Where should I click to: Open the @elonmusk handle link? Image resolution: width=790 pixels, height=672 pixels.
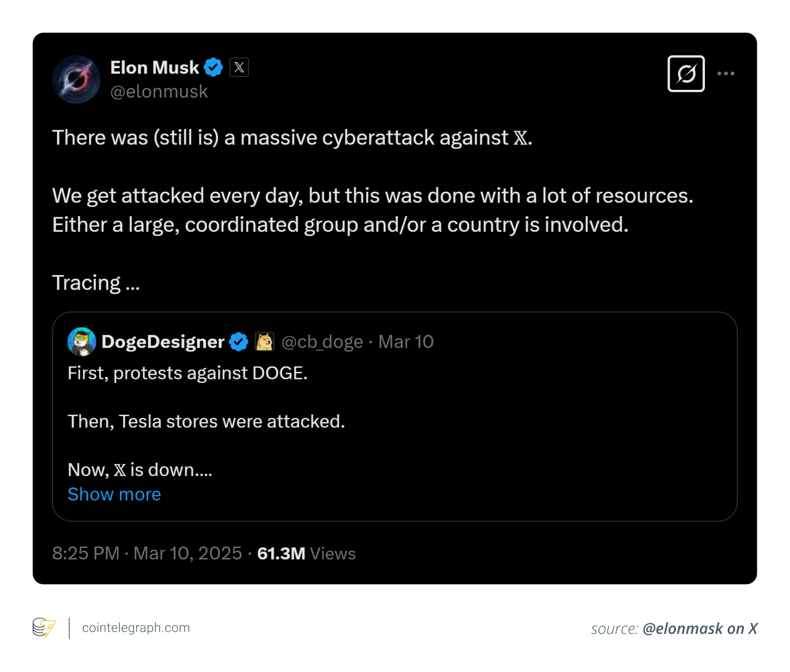point(159,91)
